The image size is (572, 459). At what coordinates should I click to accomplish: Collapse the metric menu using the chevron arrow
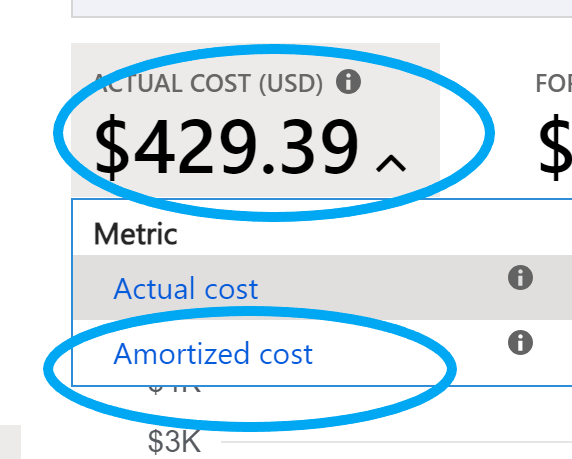391,163
